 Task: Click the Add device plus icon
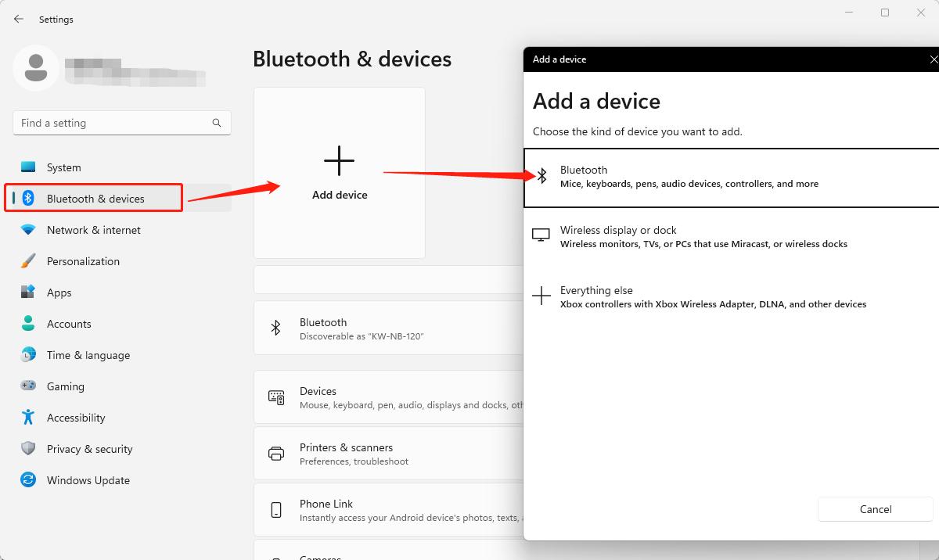coord(339,160)
